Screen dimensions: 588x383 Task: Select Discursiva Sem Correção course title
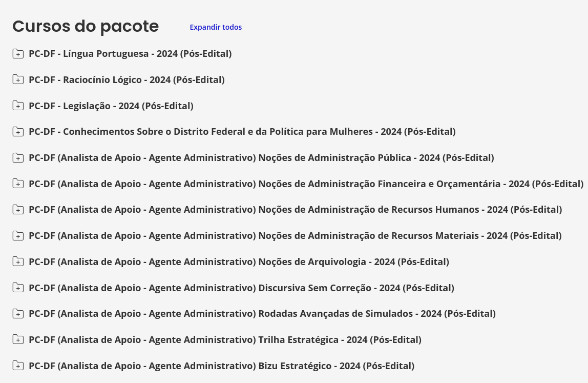coord(242,288)
